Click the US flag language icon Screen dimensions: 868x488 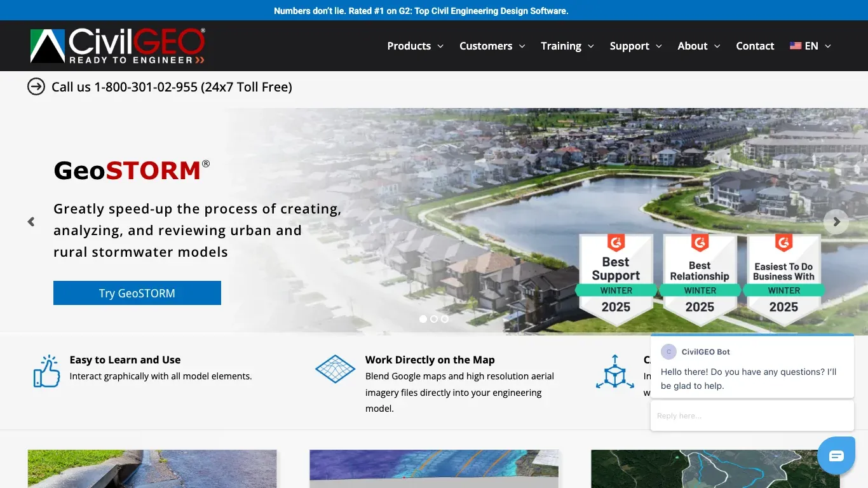click(796, 46)
